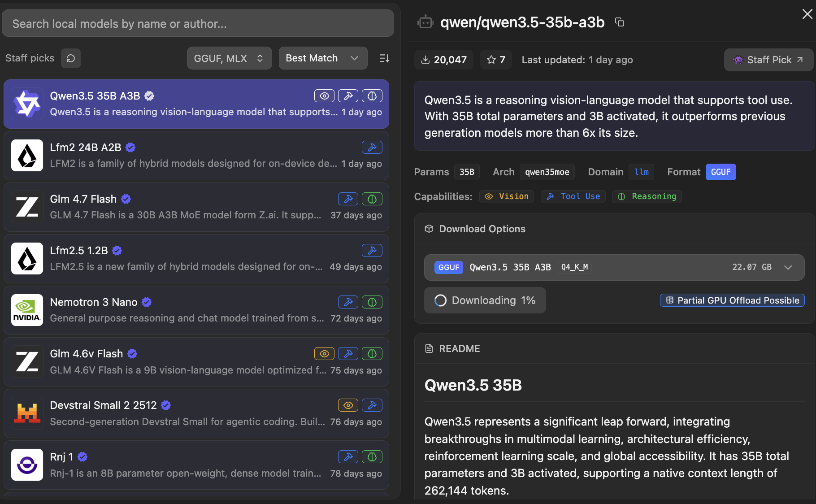Copy the qwen/qwen3.5-35b-a3b model name
Image resolution: width=816 pixels, height=504 pixels.
click(620, 22)
